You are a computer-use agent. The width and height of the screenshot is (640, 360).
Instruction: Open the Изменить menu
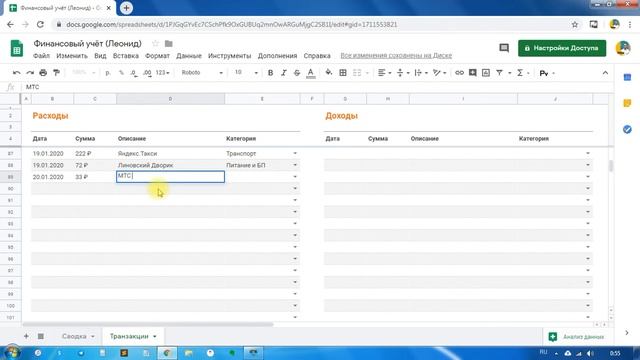tap(72, 56)
